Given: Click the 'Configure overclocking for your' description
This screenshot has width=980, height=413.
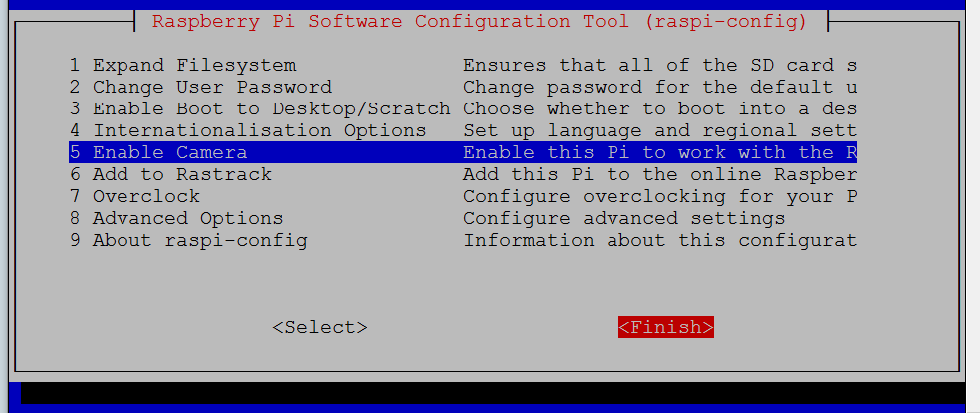Looking at the screenshot, I should pos(660,196).
